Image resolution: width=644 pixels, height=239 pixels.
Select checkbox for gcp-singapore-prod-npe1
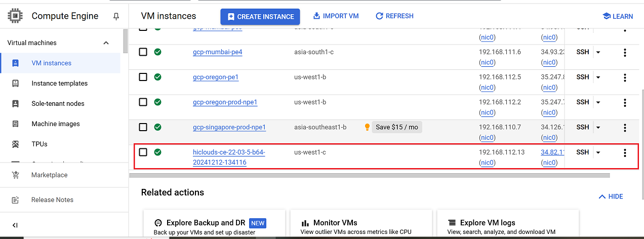143,127
